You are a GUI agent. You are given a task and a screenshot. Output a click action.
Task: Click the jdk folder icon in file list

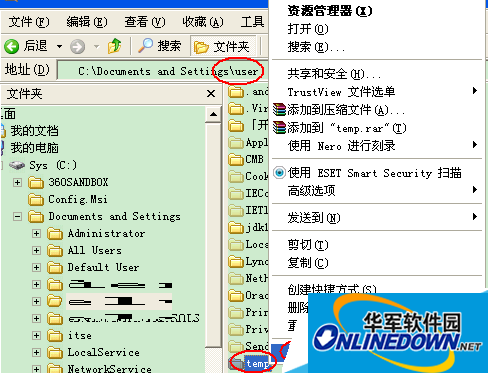[x=236, y=228]
